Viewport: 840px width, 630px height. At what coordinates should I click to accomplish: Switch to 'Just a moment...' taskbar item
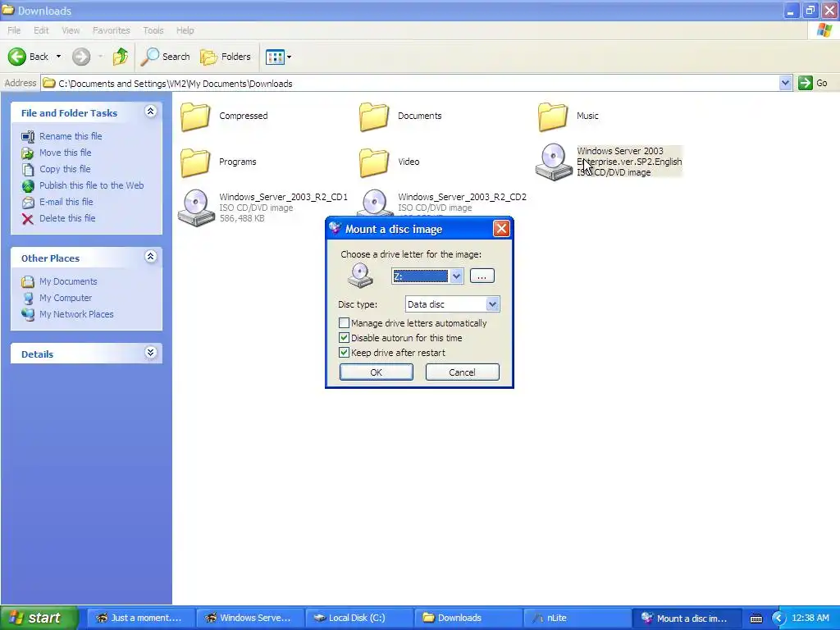pyautogui.click(x=140, y=618)
